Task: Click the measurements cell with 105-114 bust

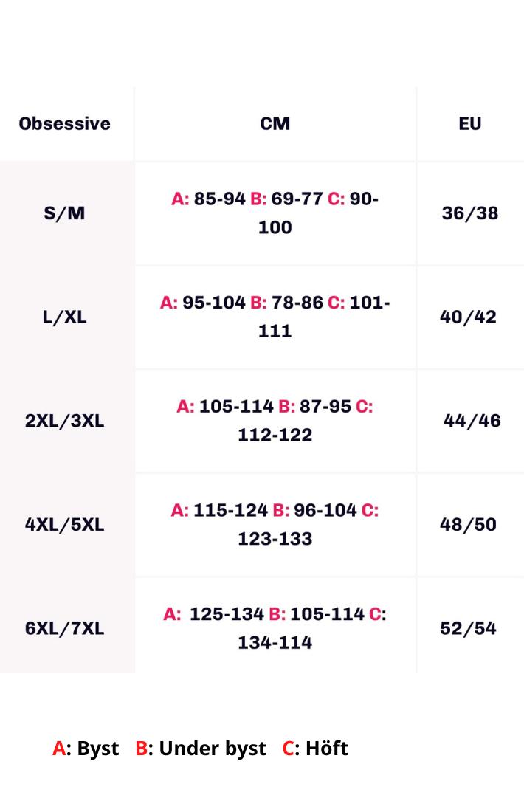Action: tap(275, 421)
